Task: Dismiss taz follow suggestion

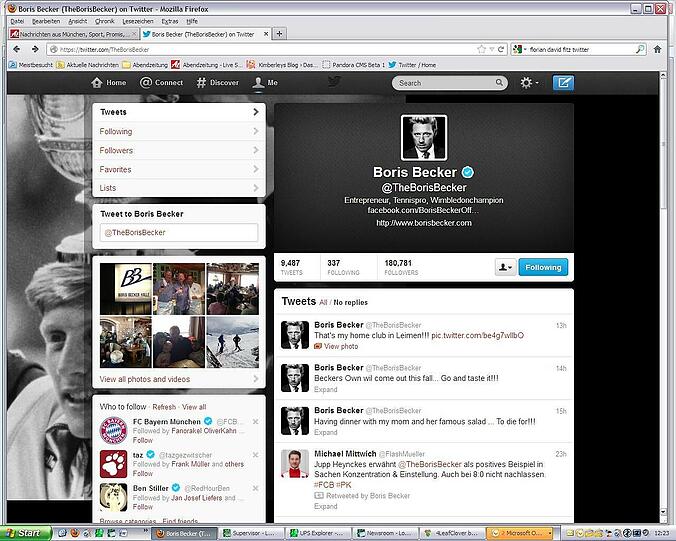Action: click(255, 455)
